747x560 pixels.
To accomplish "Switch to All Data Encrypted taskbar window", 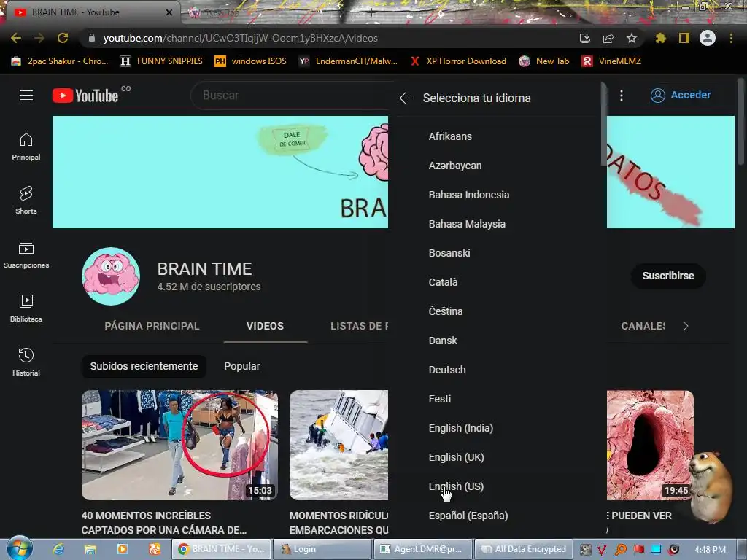I will (522, 549).
